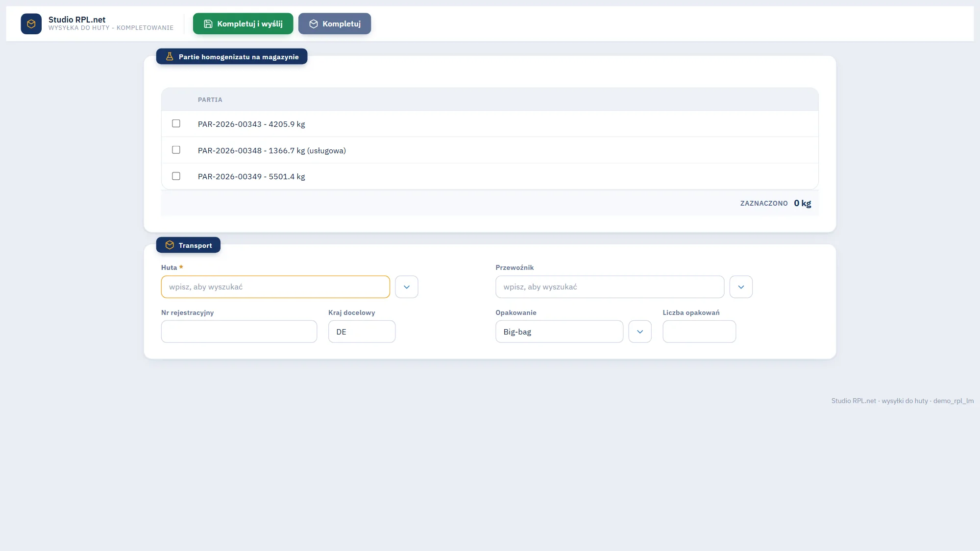
Task: Click the footer text Studio RPL.net wysyłki do huty
Action: point(903,401)
